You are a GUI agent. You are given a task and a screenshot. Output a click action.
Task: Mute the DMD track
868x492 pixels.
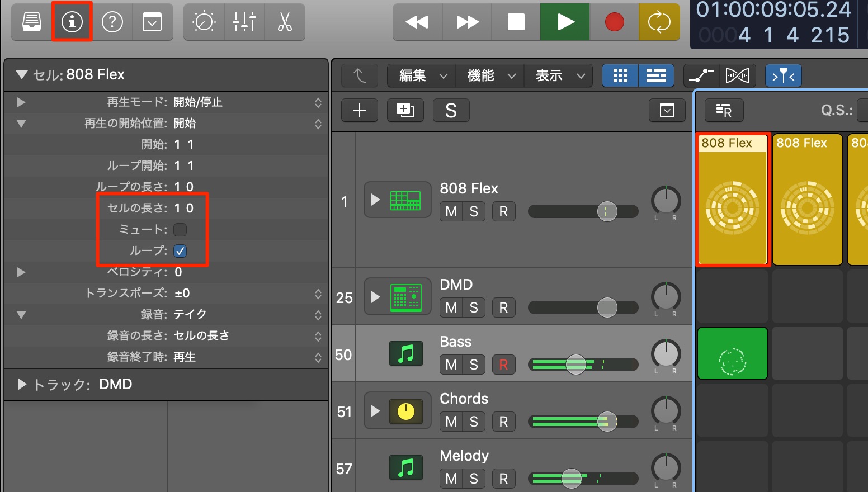click(x=451, y=307)
